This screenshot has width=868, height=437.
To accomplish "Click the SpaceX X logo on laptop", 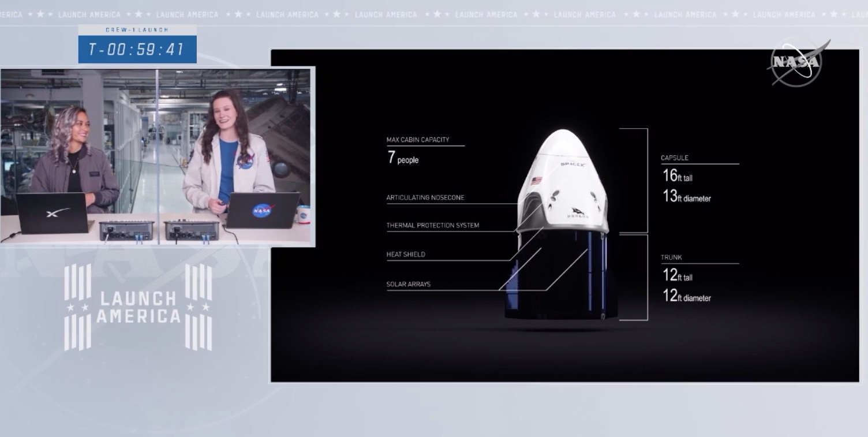I will coord(58,213).
